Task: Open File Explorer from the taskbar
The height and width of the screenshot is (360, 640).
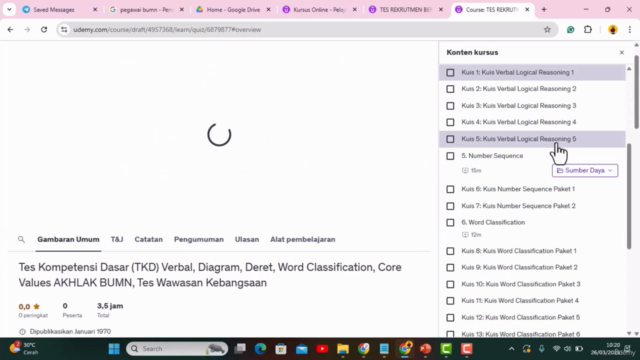Action: pyautogui.click(x=343, y=349)
